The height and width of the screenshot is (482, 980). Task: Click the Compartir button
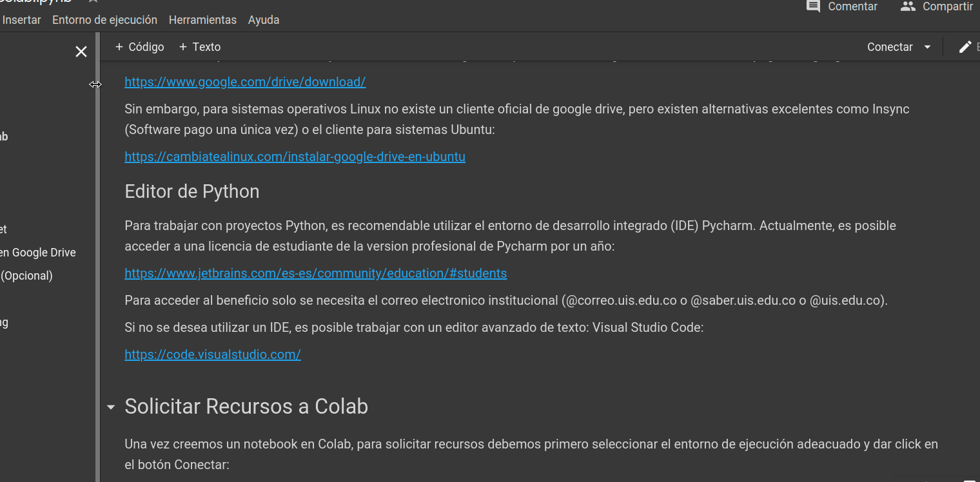936,6
